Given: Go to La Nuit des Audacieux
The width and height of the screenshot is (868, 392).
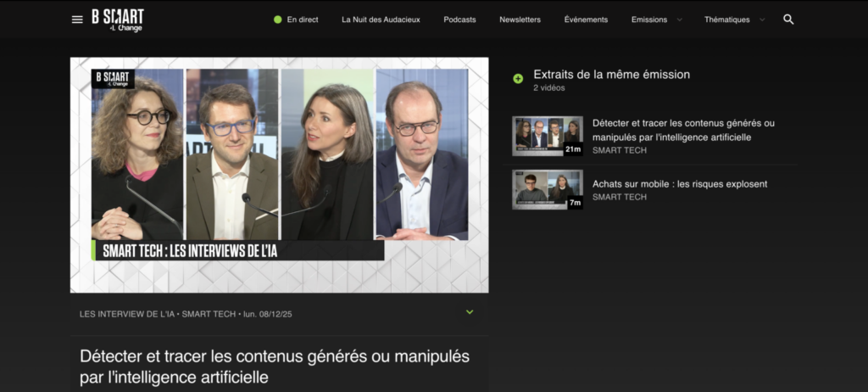Looking at the screenshot, I should click(381, 20).
